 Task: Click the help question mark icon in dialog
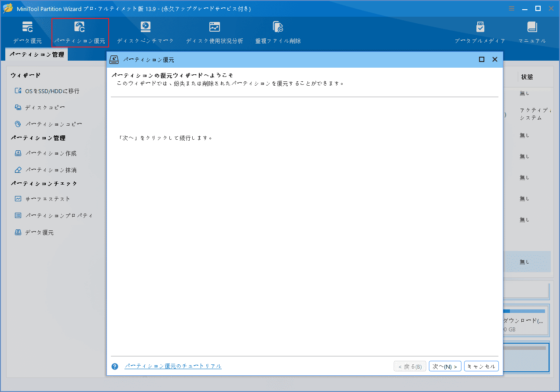tap(115, 366)
